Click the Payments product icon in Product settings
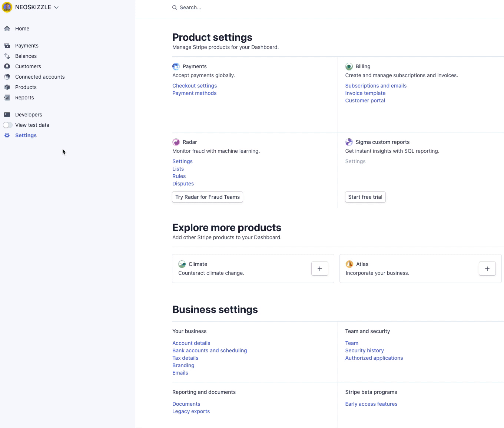504x428 pixels. [176, 66]
